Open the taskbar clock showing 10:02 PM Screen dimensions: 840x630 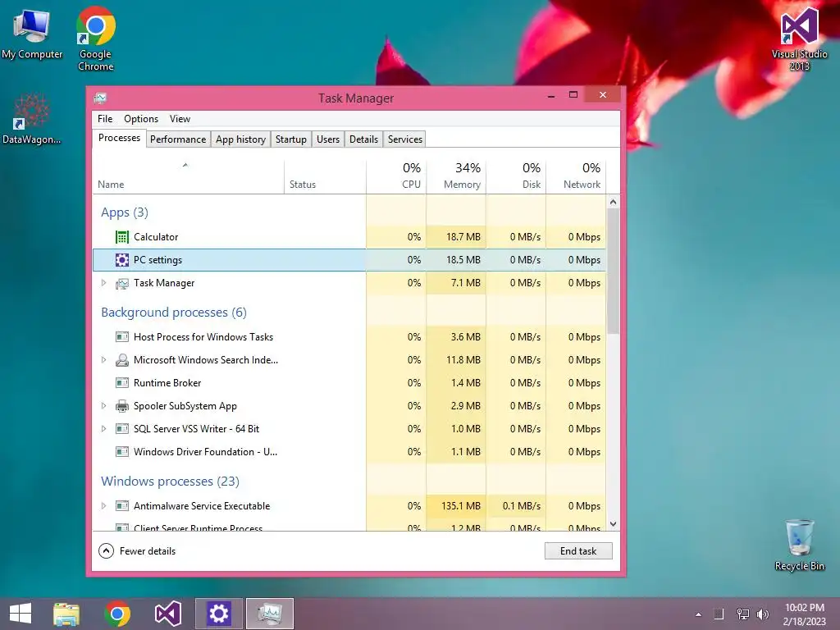[x=804, y=614]
